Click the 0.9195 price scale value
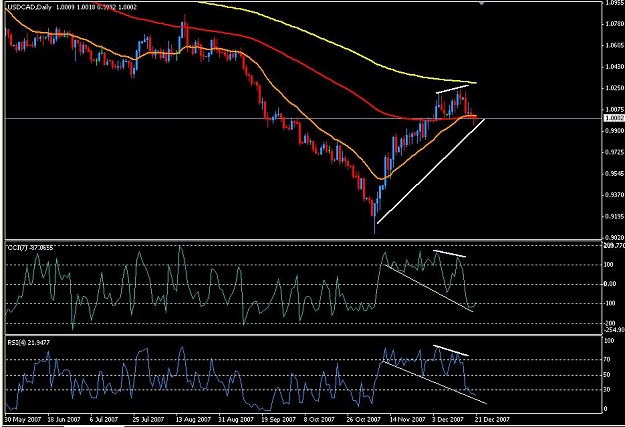This screenshot has width=625, height=427. point(615,216)
